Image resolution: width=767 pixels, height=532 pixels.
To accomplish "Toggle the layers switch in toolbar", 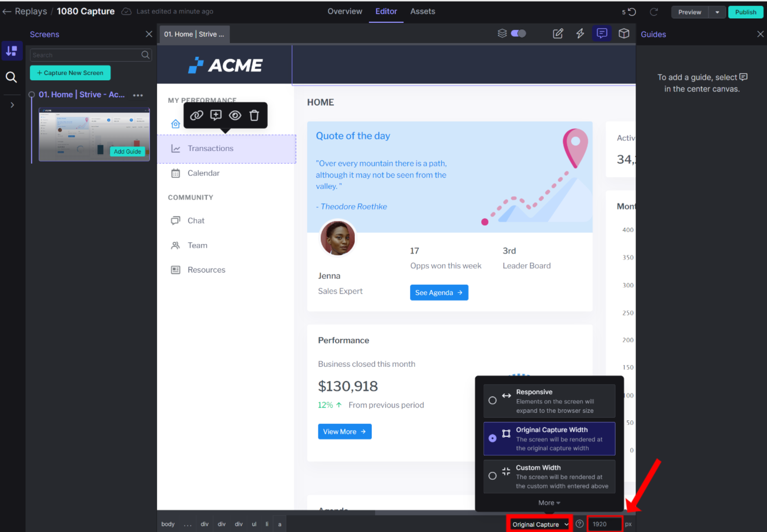I will 518,34.
